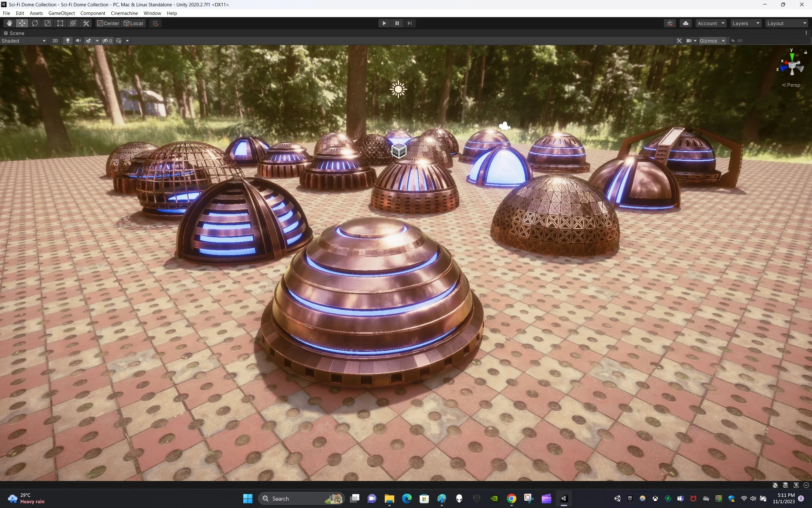Image resolution: width=812 pixels, height=508 pixels.
Task: Open volume control in system tray
Action: (x=753, y=498)
